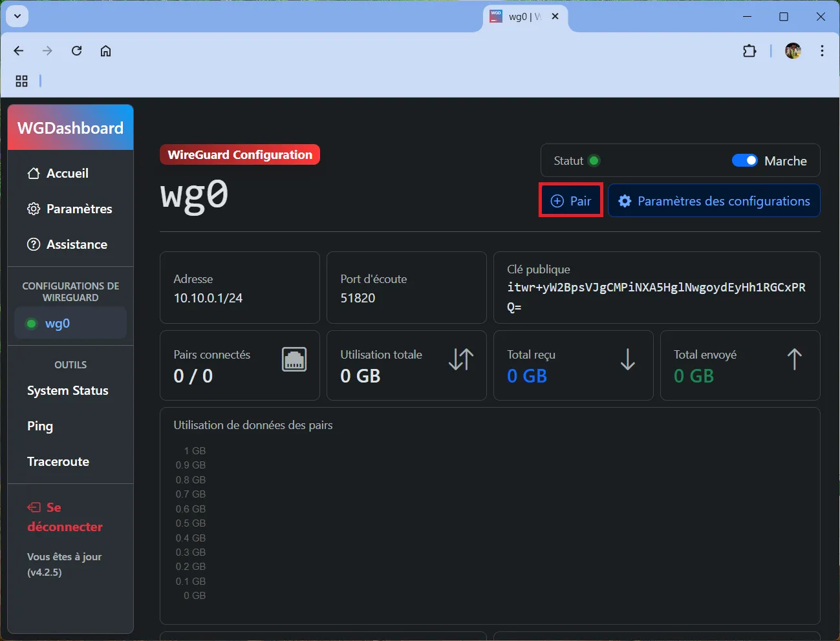Click the Utilisation totale 0 GB value
840x641 pixels.
(360, 376)
